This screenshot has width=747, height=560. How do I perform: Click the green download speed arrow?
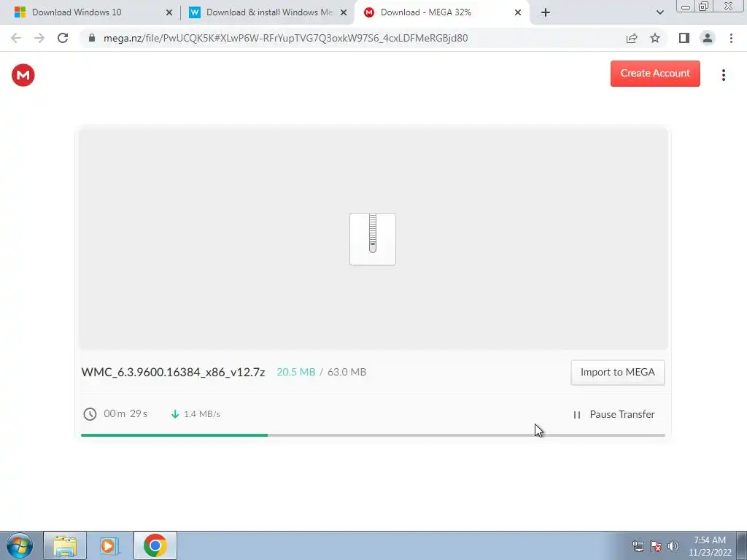coord(175,414)
